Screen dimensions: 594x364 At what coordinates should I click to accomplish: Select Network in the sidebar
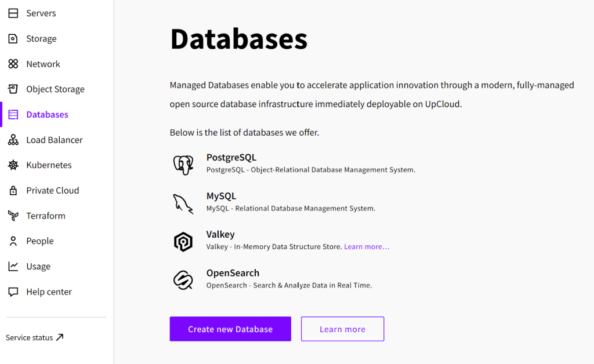click(43, 64)
